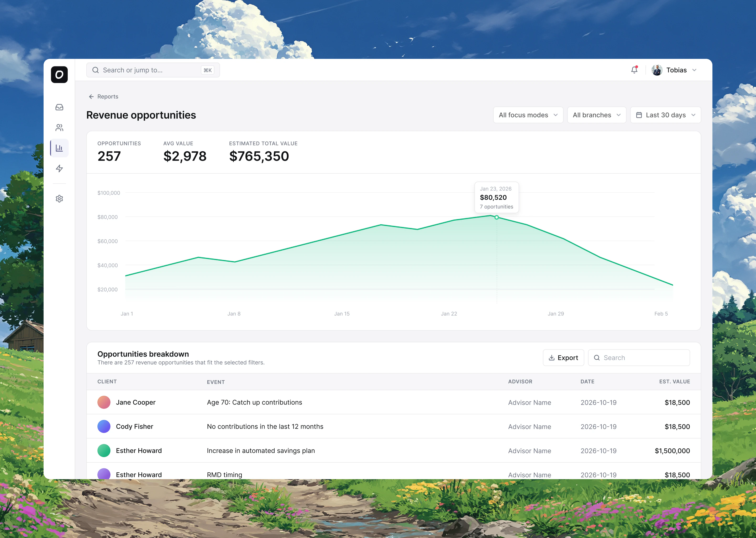Click the Jan 15 axis label

[x=342, y=314]
